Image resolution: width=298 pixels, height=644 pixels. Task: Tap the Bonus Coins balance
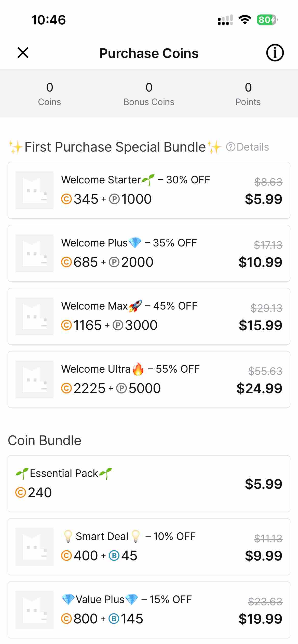(x=149, y=94)
